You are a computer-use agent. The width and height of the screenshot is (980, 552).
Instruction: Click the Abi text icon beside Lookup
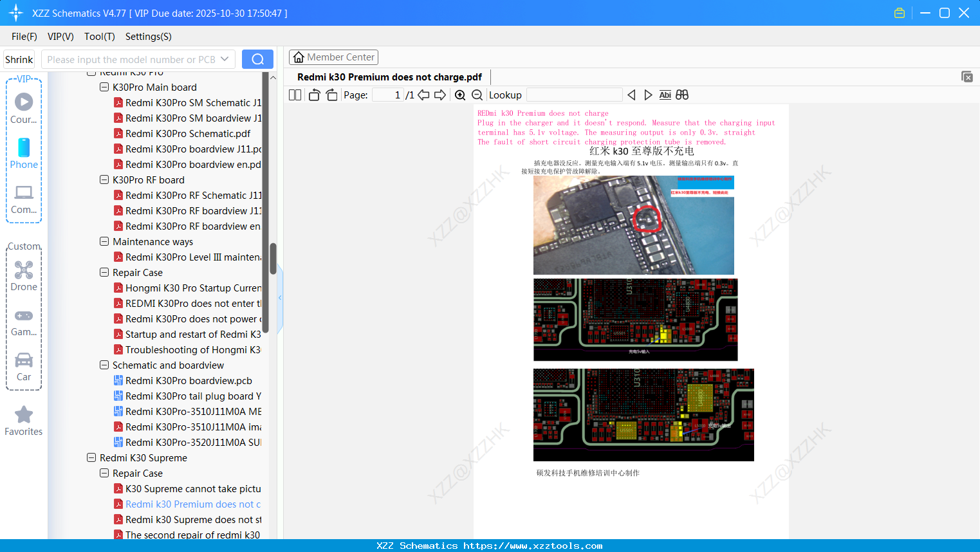pyautogui.click(x=665, y=95)
